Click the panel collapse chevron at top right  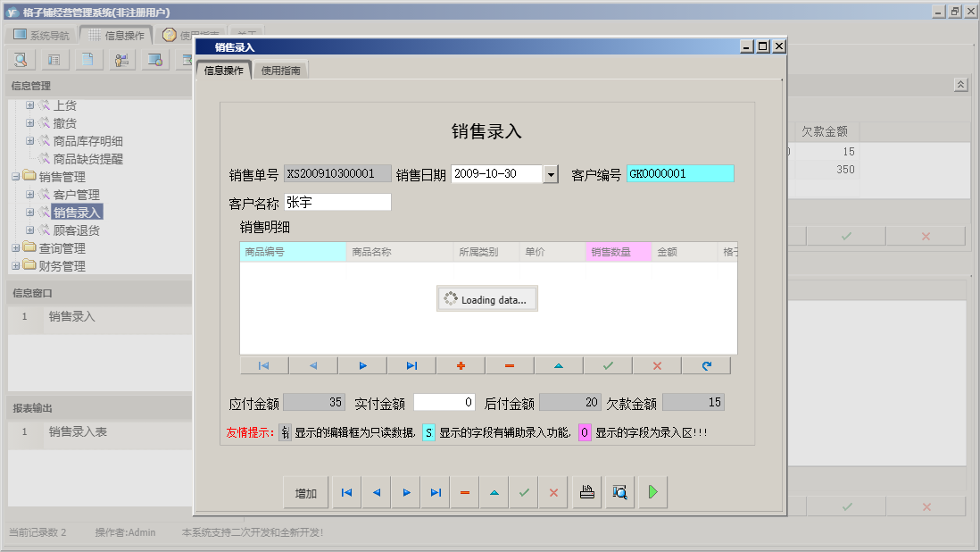(x=961, y=83)
